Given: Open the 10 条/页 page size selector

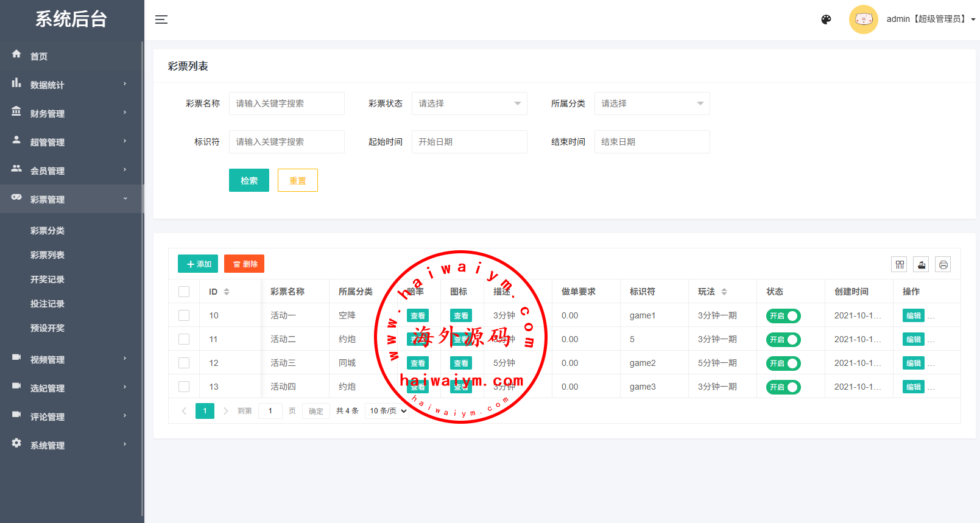Looking at the screenshot, I should click(x=387, y=411).
